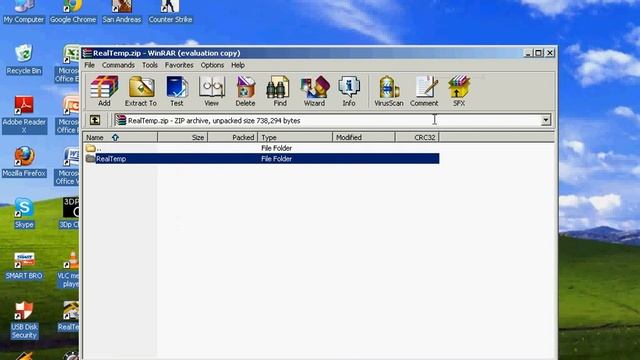The image size is (640, 360).
Task: Expand the archive path dropdown arrow
Action: pos(546,120)
